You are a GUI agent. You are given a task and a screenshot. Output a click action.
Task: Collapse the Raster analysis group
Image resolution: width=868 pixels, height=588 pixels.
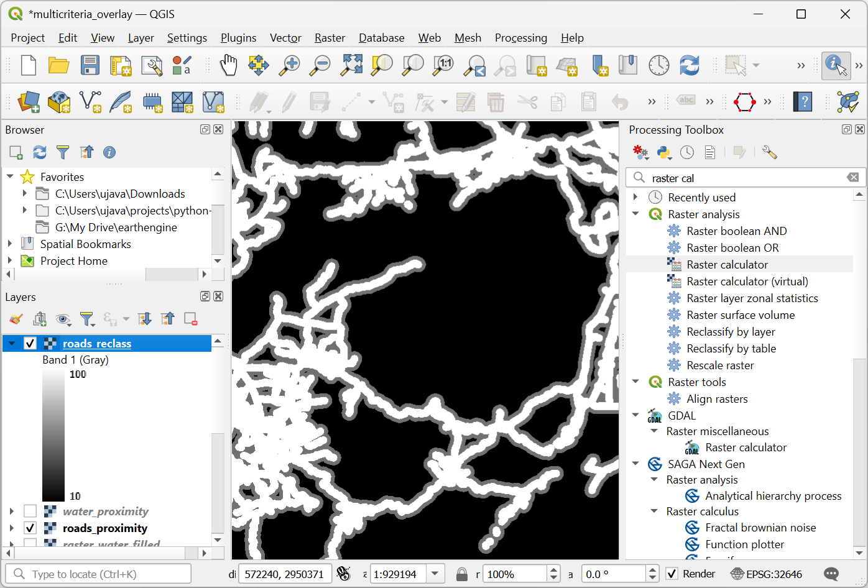(x=635, y=214)
